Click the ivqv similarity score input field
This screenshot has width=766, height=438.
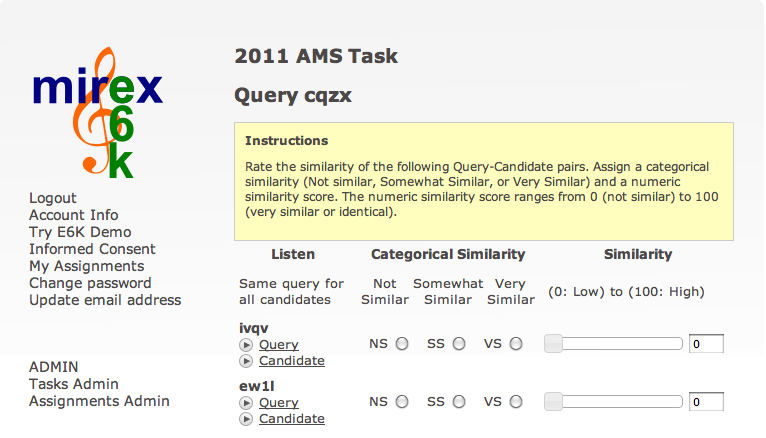pos(706,344)
